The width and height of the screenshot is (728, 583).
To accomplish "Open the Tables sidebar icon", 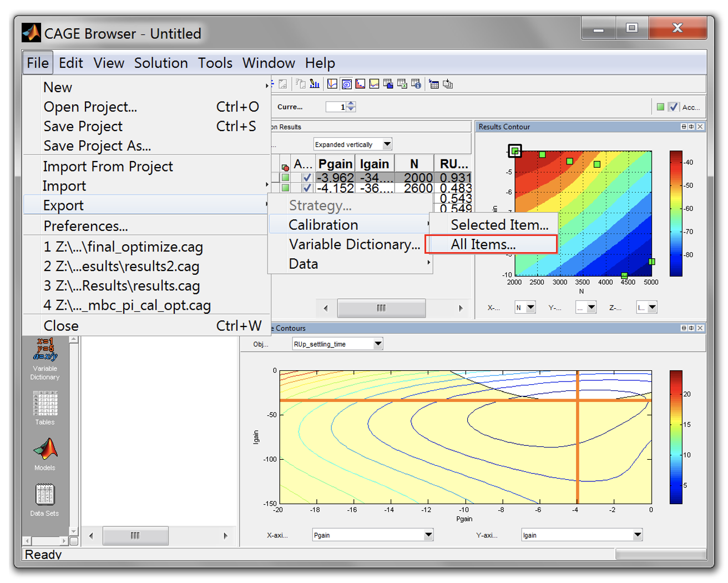I will point(45,408).
